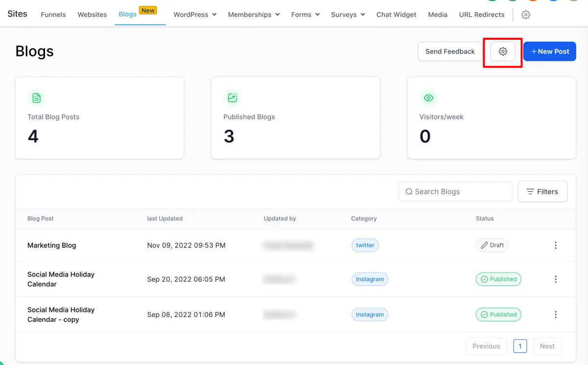Click the Published Blogs image icon

[232, 98]
